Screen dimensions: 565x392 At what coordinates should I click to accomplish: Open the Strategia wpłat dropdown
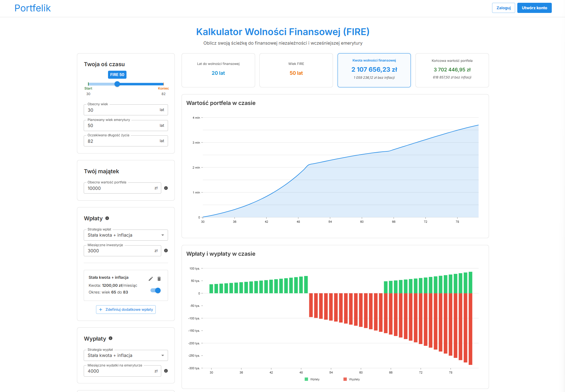tap(126, 235)
